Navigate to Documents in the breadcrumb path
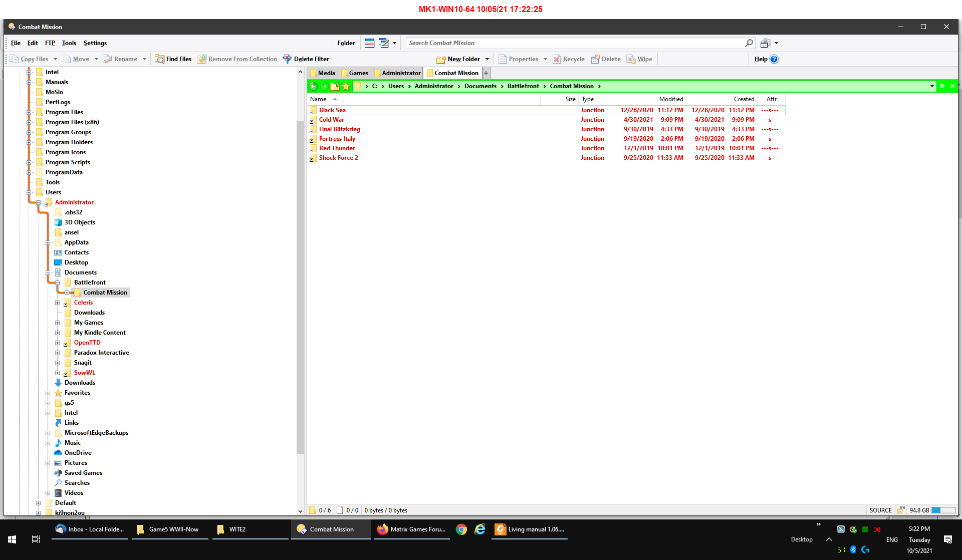 tap(480, 86)
